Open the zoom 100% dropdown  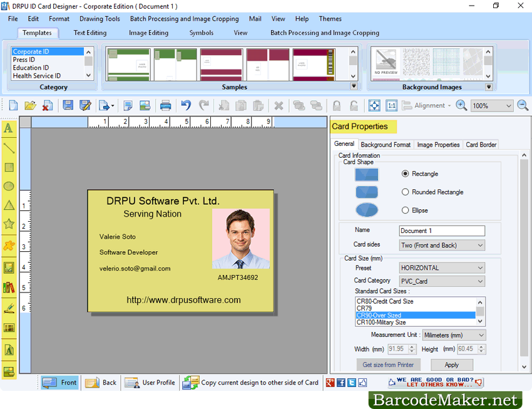point(491,106)
